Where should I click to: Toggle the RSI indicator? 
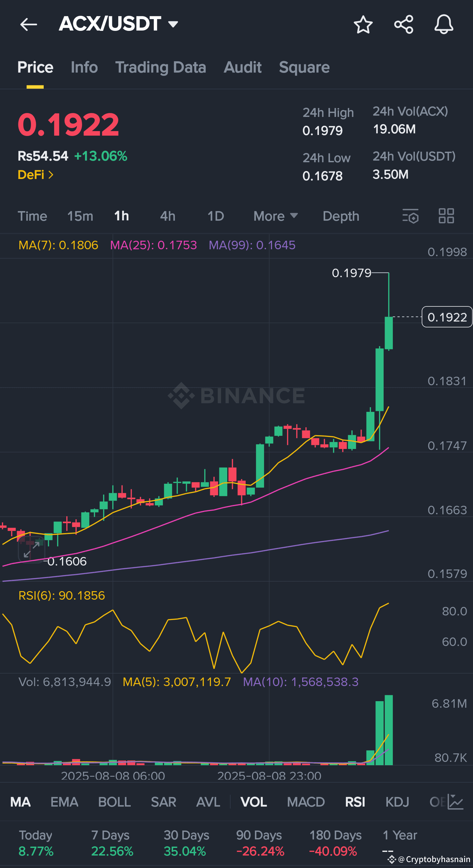point(355,802)
